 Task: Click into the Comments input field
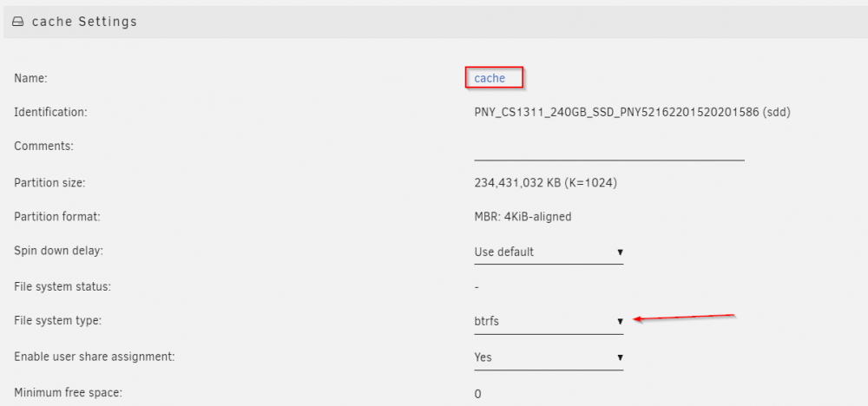609,150
